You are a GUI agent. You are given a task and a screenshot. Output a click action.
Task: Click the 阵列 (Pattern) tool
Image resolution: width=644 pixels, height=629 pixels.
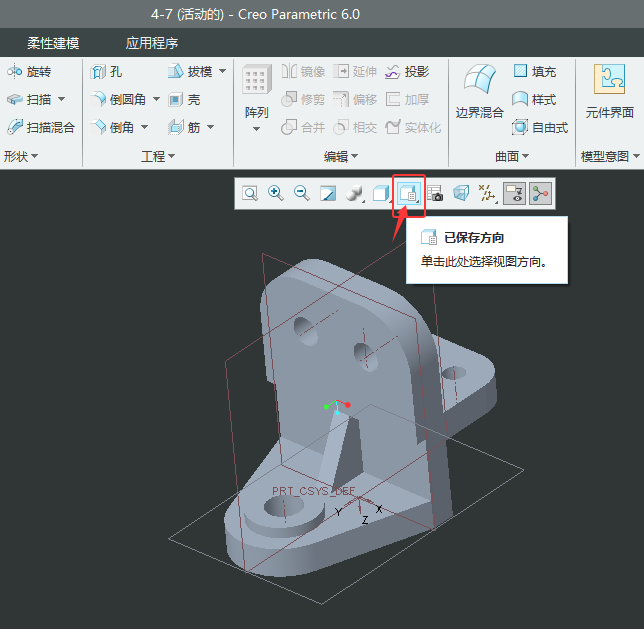pyautogui.click(x=256, y=90)
